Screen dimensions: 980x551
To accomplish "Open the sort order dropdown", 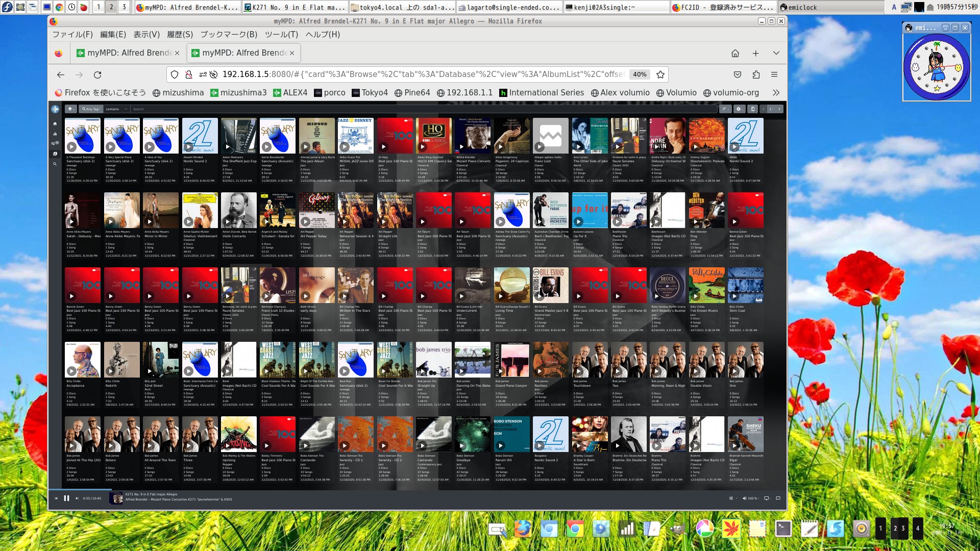I will (725, 109).
